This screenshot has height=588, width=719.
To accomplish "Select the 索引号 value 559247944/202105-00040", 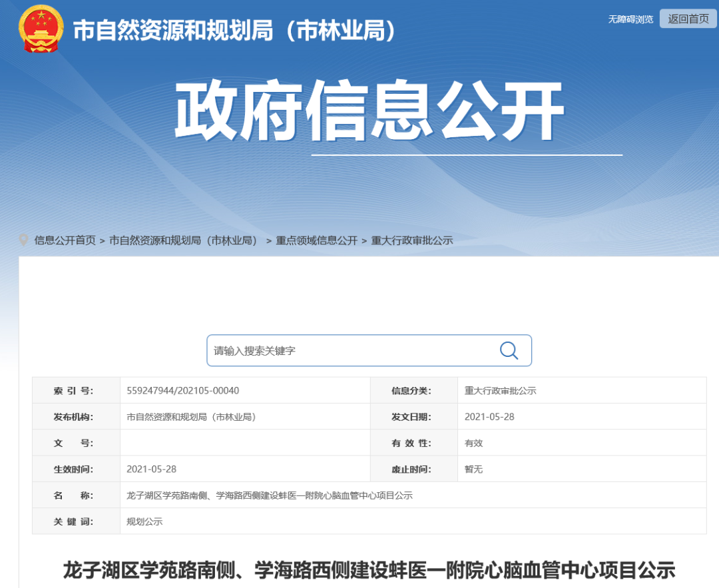I will pyautogui.click(x=183, y=390).
